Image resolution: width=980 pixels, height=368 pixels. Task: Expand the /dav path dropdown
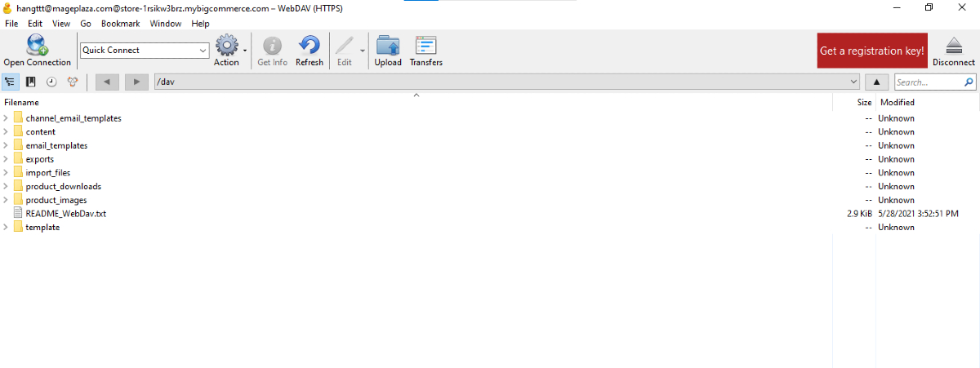pyautogui.click(x=853, y=82)
